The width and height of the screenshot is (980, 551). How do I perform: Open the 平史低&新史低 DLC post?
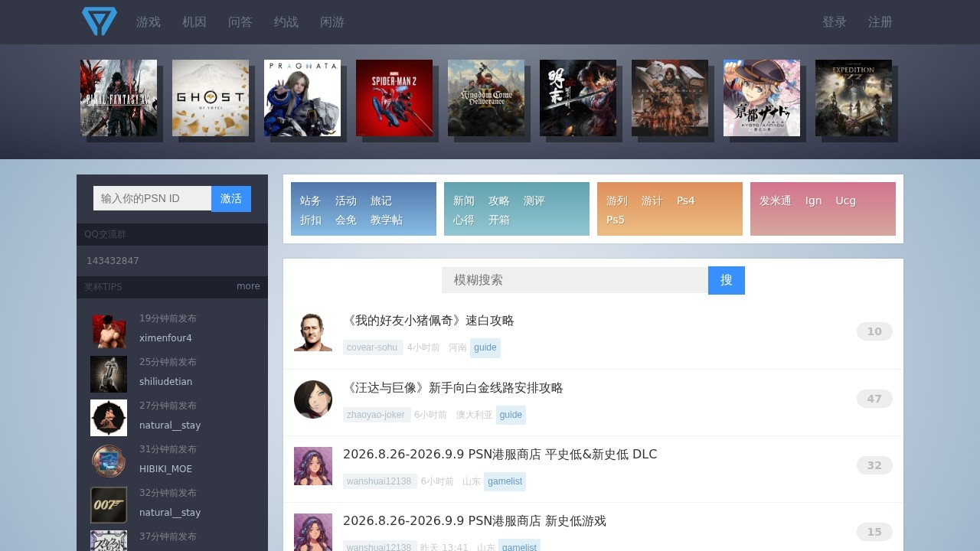pos(500,455)
